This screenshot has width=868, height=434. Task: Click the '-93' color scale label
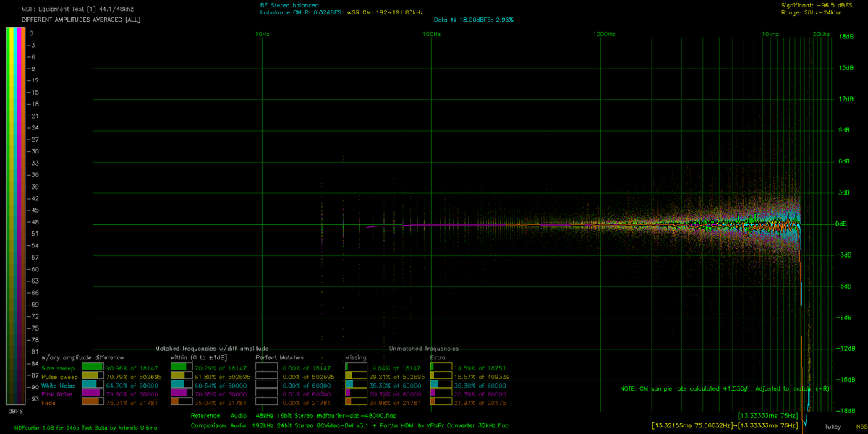33,399
